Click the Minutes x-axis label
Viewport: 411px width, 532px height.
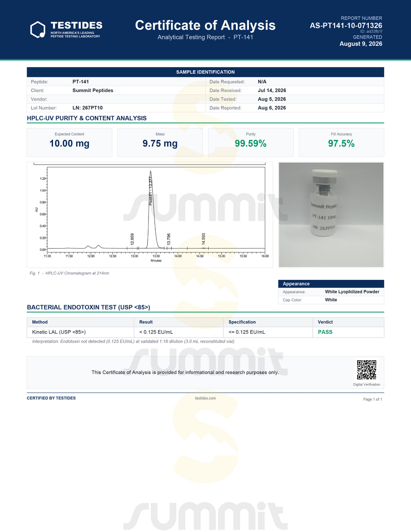156,261
